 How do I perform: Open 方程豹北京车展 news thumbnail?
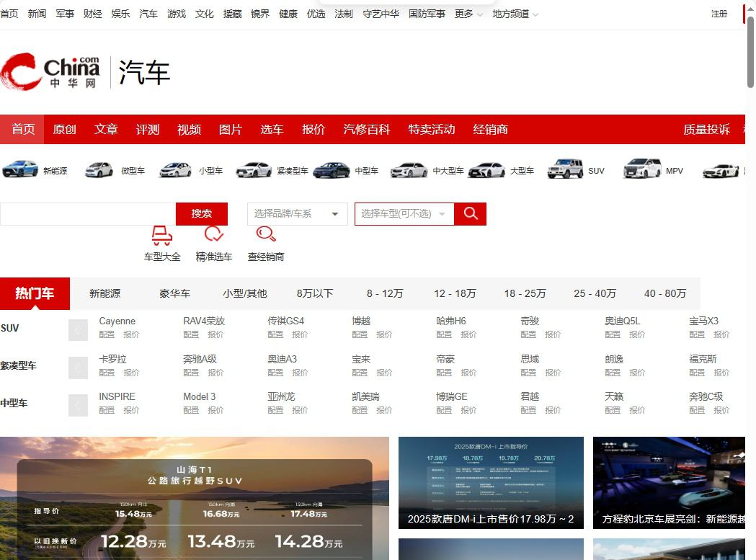(670, 483)
